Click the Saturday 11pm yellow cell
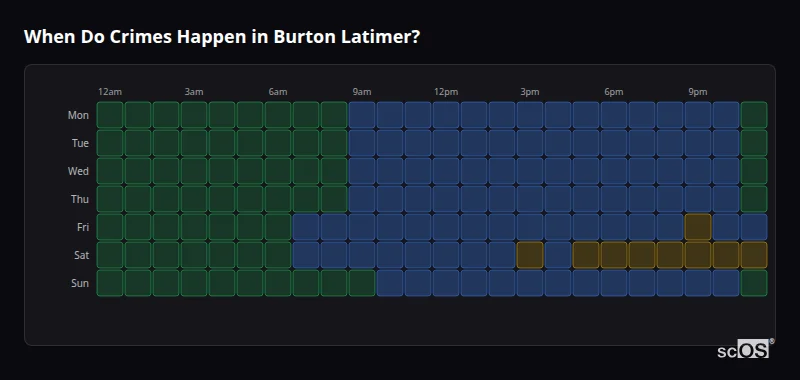This screenshot has height=380, width=800. tap(754, 255)
